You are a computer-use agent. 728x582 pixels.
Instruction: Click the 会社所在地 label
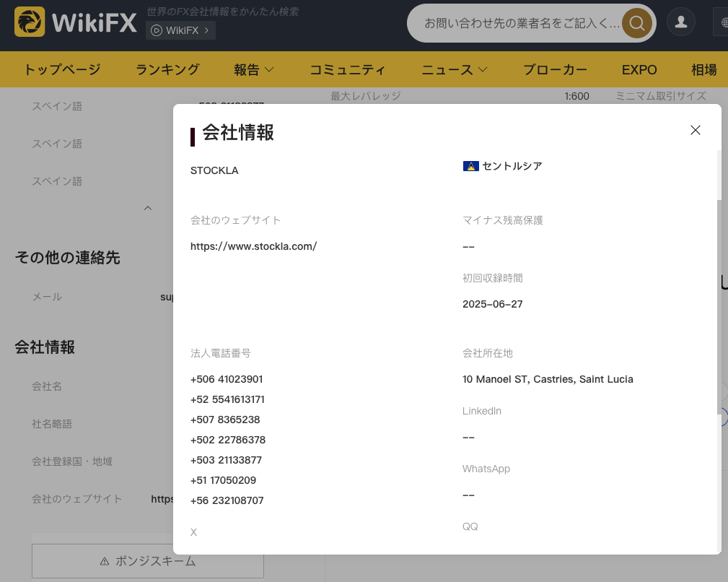pyautogui.click(x=488, y=353)
